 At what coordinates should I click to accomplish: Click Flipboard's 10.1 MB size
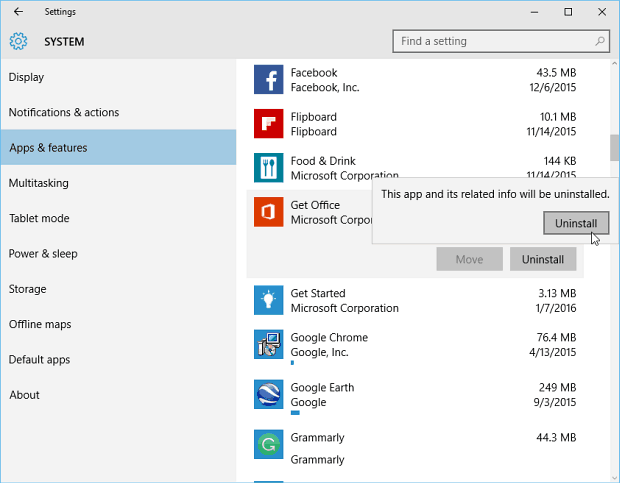pos(558,117)
